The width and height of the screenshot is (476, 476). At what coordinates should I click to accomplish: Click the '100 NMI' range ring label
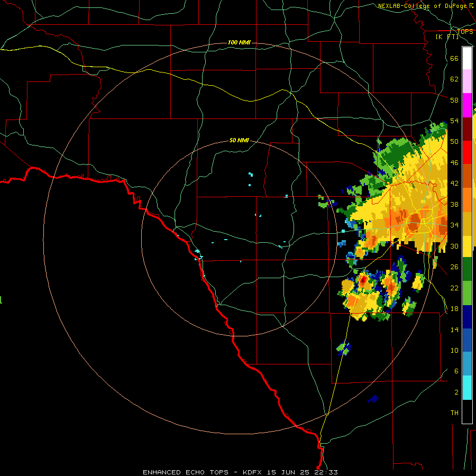tap(239, 42)
